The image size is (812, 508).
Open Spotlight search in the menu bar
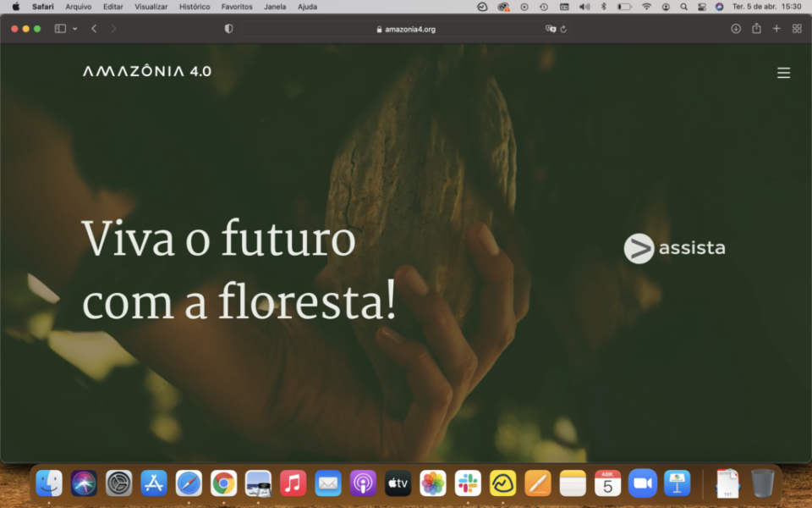tap(683, 7)
